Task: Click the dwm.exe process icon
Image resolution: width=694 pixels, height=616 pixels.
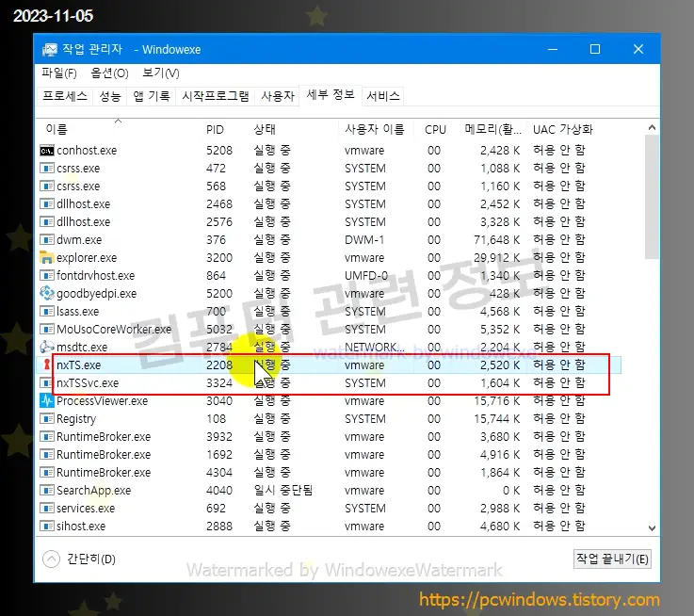Action: (x=47, y=240)
